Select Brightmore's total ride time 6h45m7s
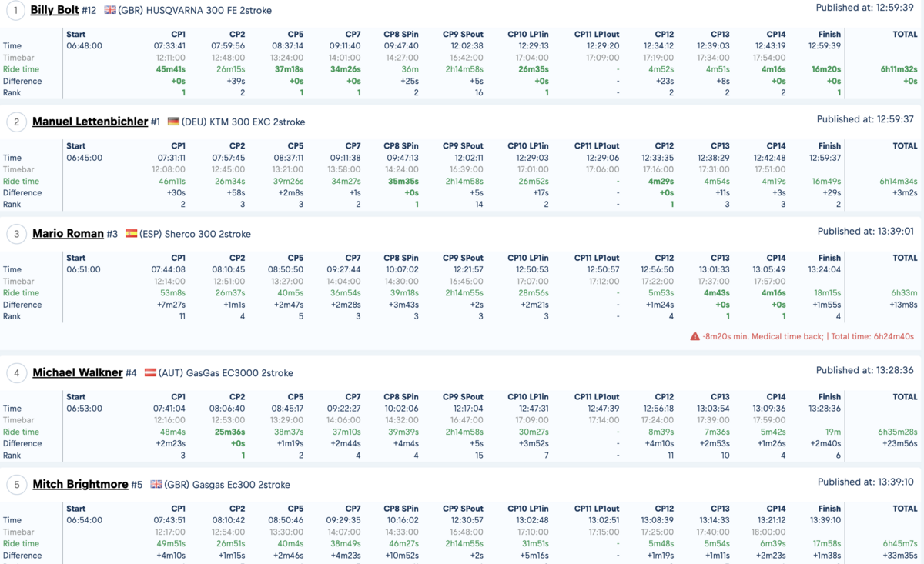Viewport: 924px width, 564px height. [899, 543]
